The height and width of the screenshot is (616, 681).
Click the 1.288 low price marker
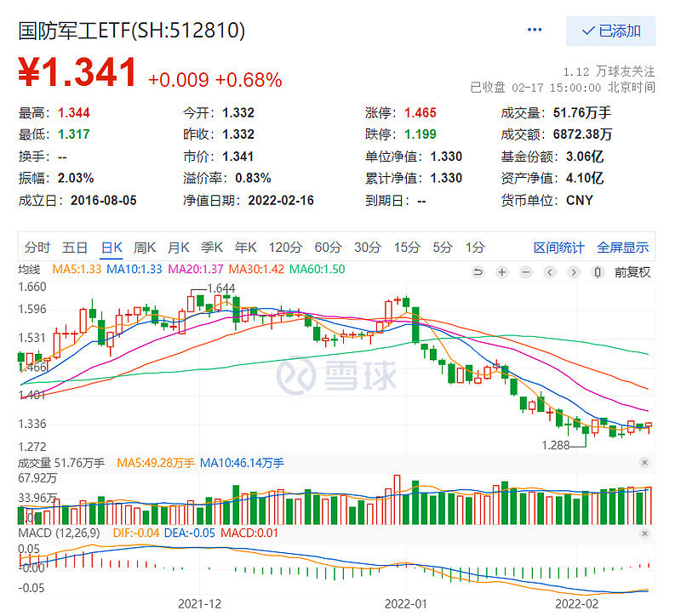[x=556, y=445]
